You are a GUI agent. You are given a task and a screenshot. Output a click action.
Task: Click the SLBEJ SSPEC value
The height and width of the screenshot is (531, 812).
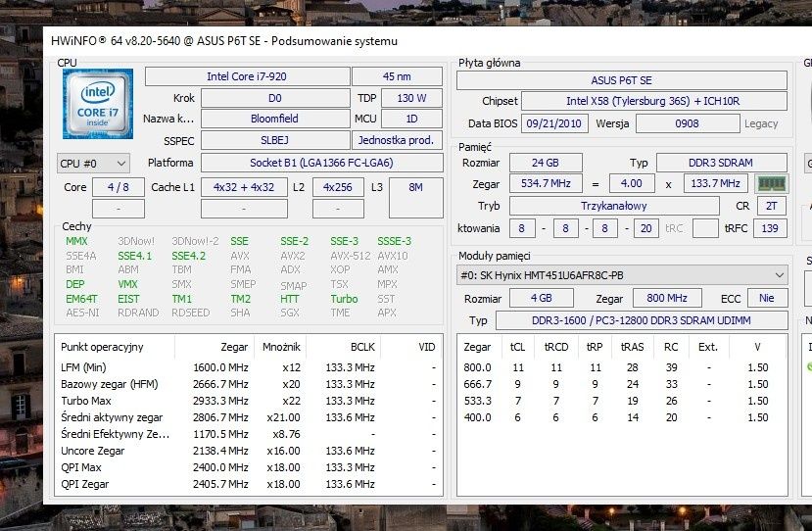coord(275,140)
